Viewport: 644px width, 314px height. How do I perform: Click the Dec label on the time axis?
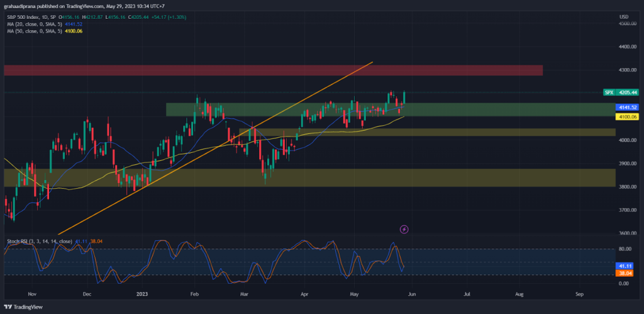[x=87, y=294]
